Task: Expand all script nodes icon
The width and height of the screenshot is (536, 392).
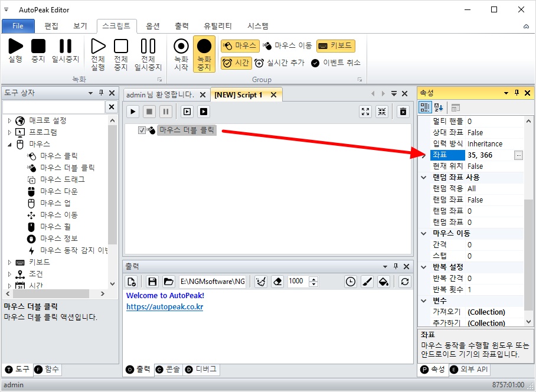Action: 365,112
